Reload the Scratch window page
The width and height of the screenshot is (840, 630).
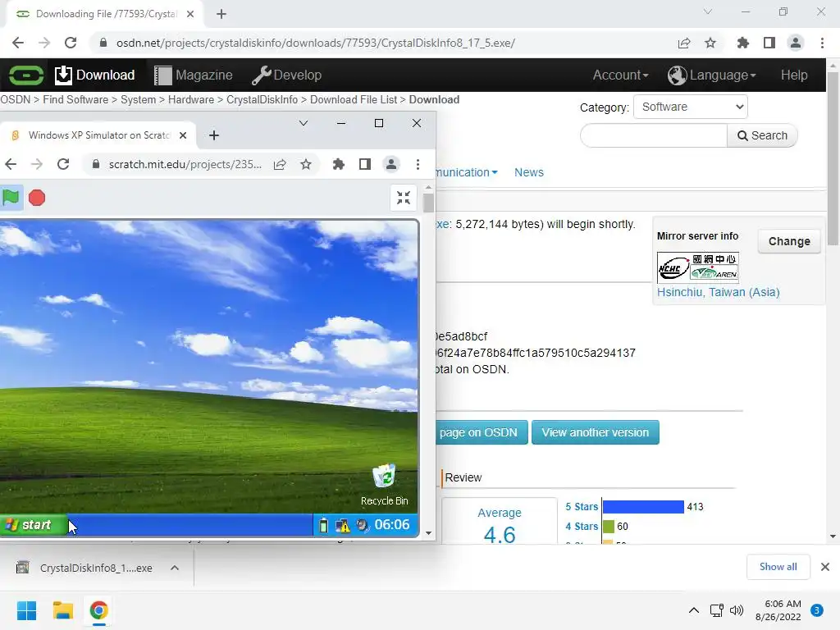(x=63, y=164)
